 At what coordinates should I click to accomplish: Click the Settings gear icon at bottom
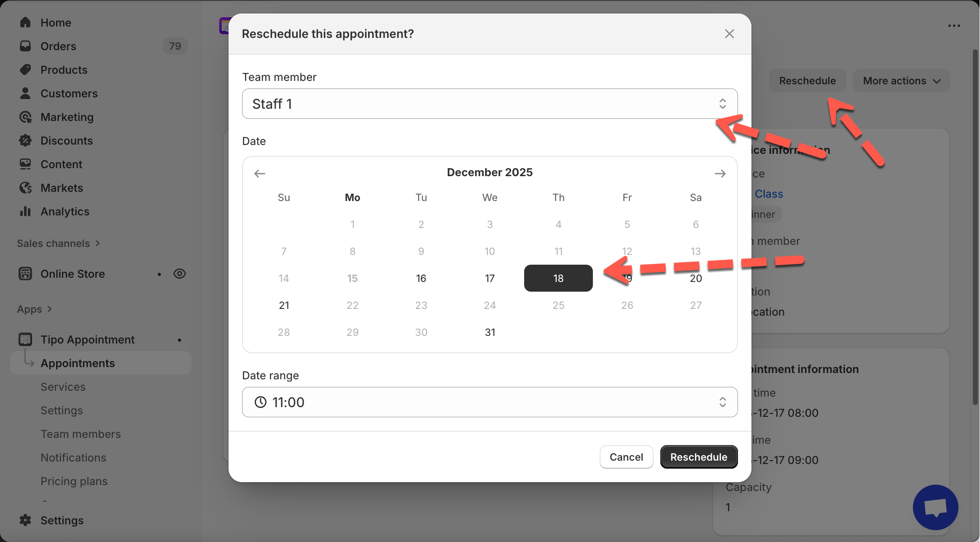[25, 520]
